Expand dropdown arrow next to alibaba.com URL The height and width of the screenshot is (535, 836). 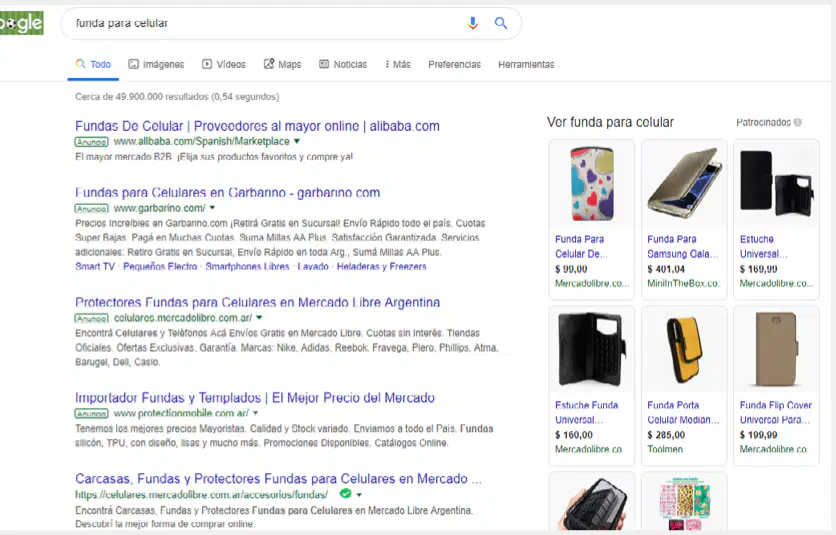tap(297, 141)
